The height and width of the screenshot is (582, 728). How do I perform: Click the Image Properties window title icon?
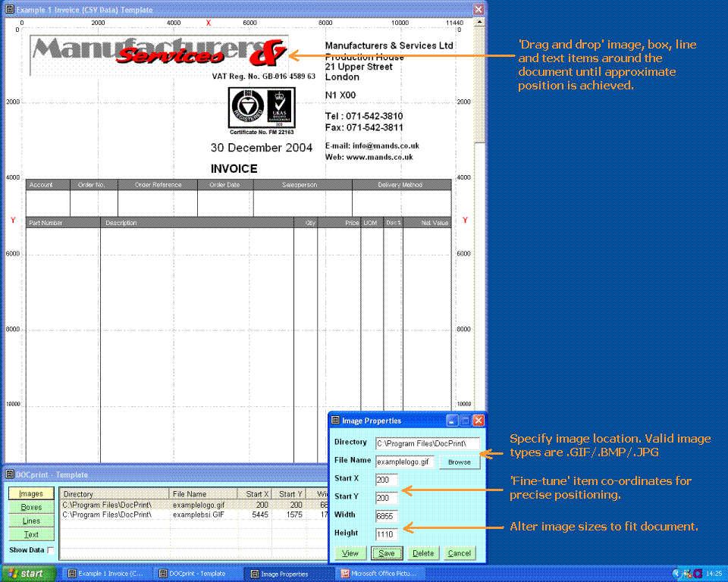tap(335, 421)
